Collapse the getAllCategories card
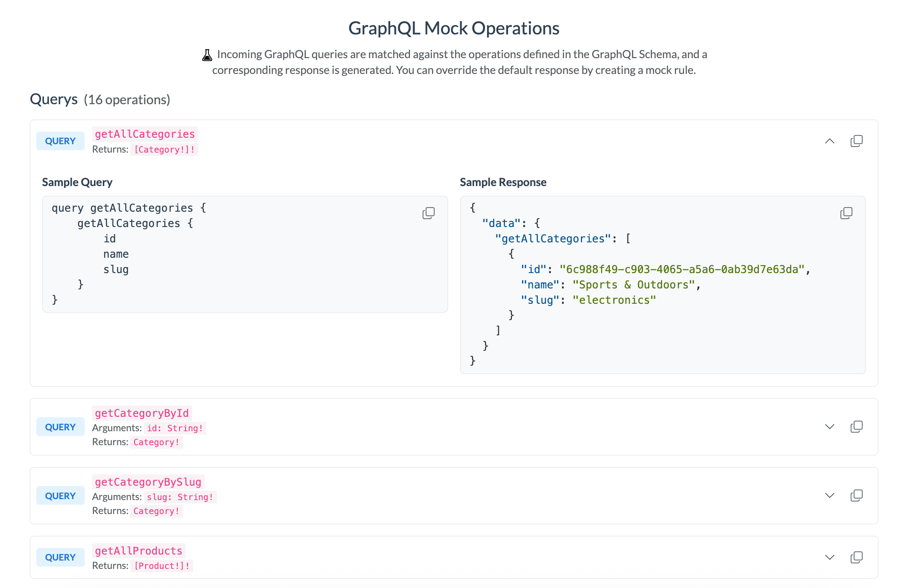This screenshot has width=897, height=588. 830,140
